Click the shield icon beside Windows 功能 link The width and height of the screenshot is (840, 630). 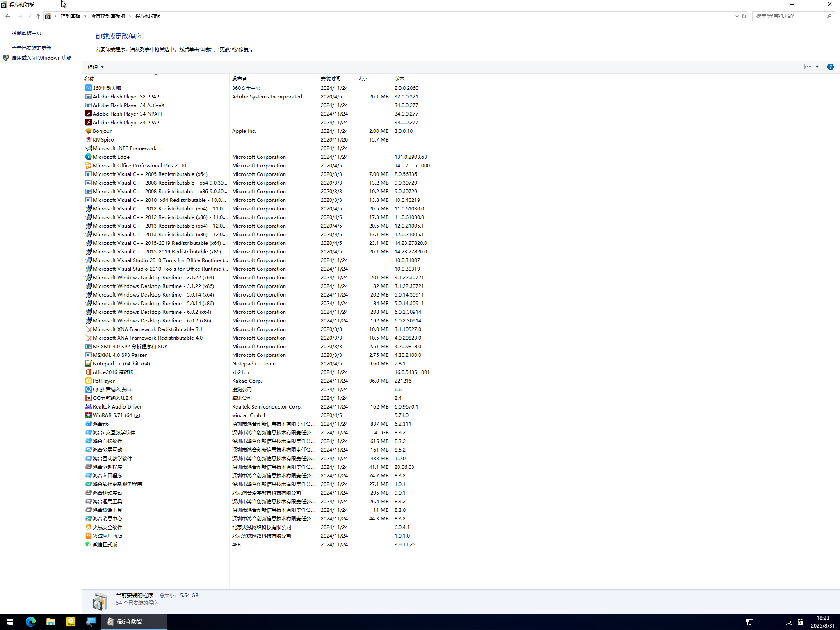tap(5, 58)
